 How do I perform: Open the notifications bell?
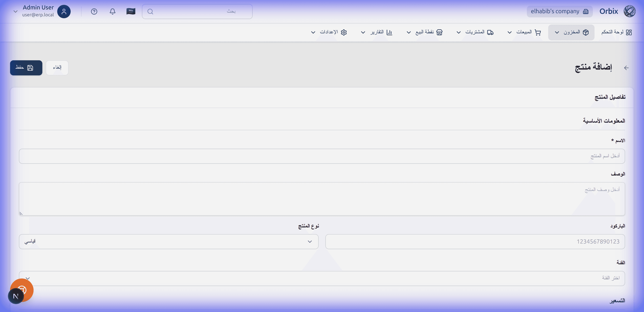113,12
